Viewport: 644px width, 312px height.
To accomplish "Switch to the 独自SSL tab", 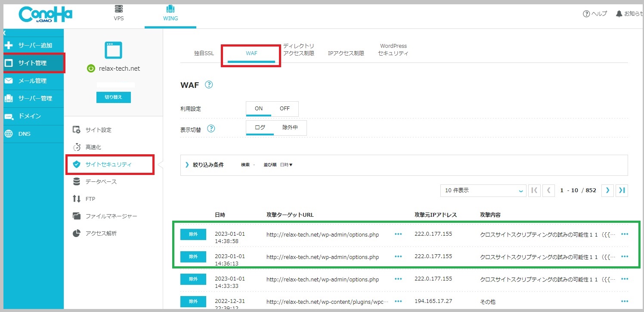I will (x=204, y=53).
